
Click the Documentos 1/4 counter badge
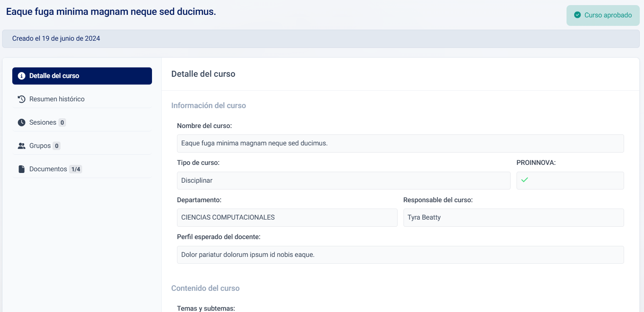point(75,169)
